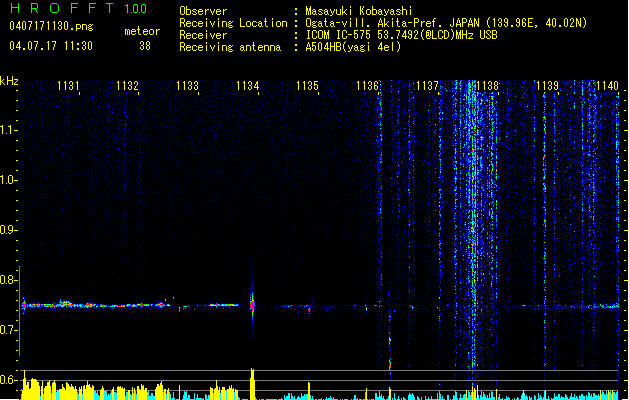Click the 1132 time axis marker

point(128,86)
